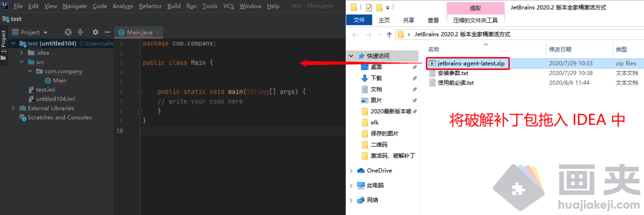Open the recent locations dropdown in Explorer
Image resolution: width=644 pixels, height=215 pixels.
click(x=380, y=35)
